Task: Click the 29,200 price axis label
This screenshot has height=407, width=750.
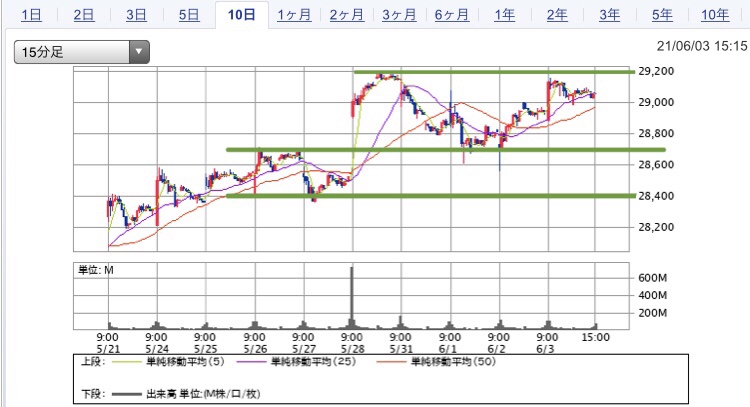Action: [x=656, y=71]
